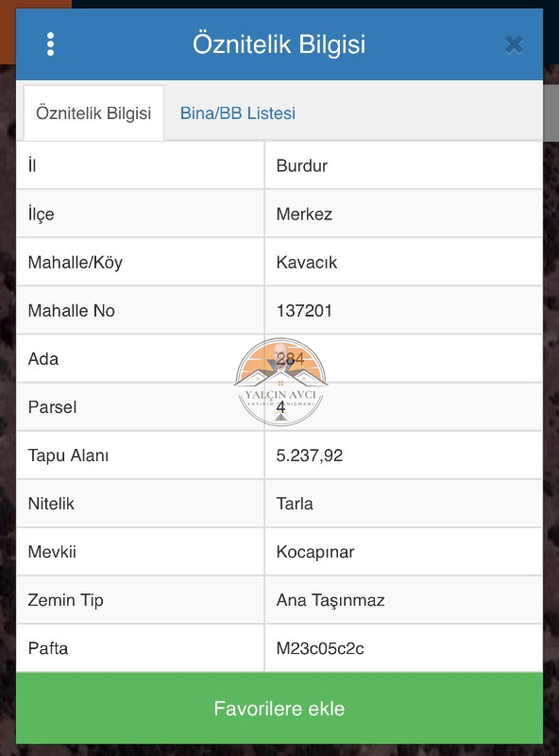The height and width of the screenshot is (756, 559).
Task: Select the Tapu Alanı value 5.237,92
Action: pos(310,455)
